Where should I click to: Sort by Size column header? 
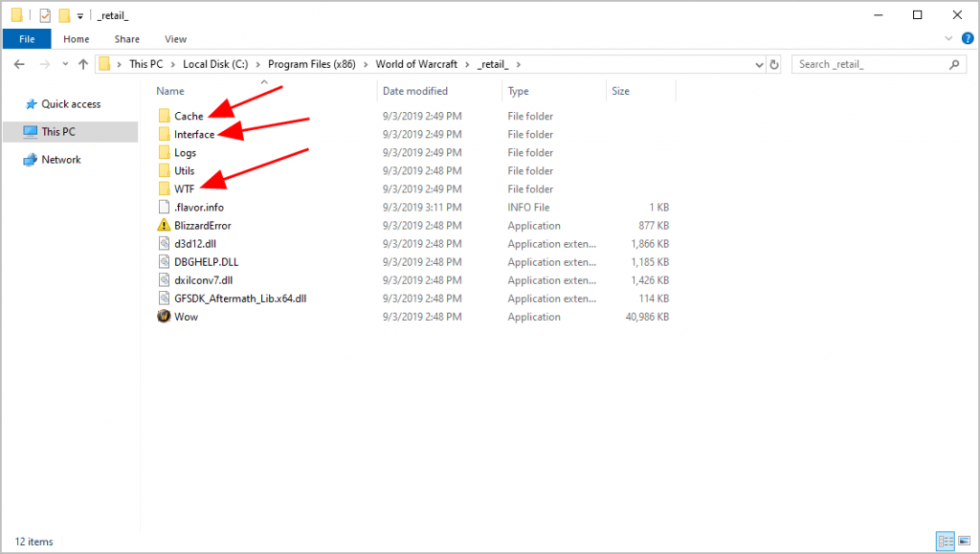[620, 91]
